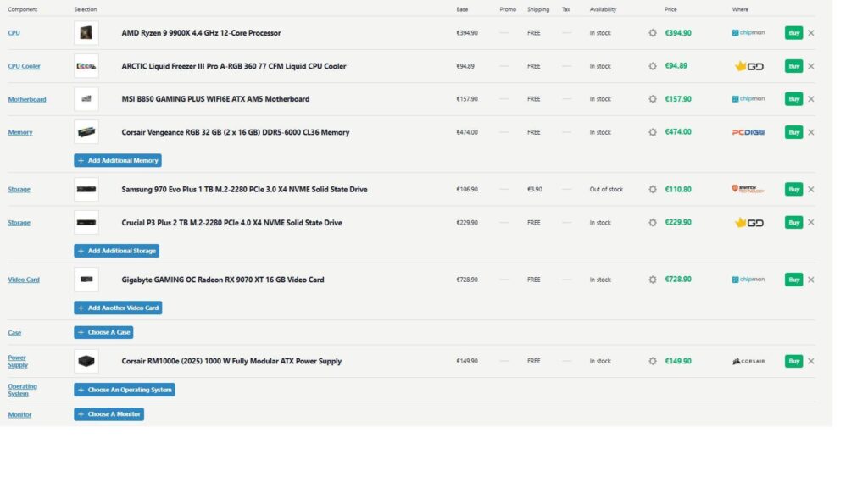Buy the AMD Ryzen 9 9900X processor

pyautogui.click(x=793, y=32)
